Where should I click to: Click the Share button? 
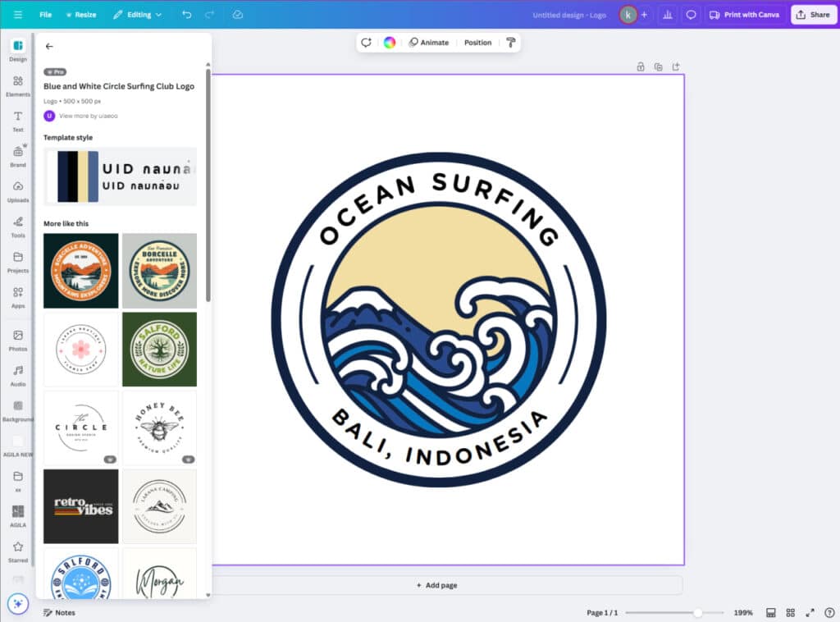pyautogui.click(x=813, y=15)
